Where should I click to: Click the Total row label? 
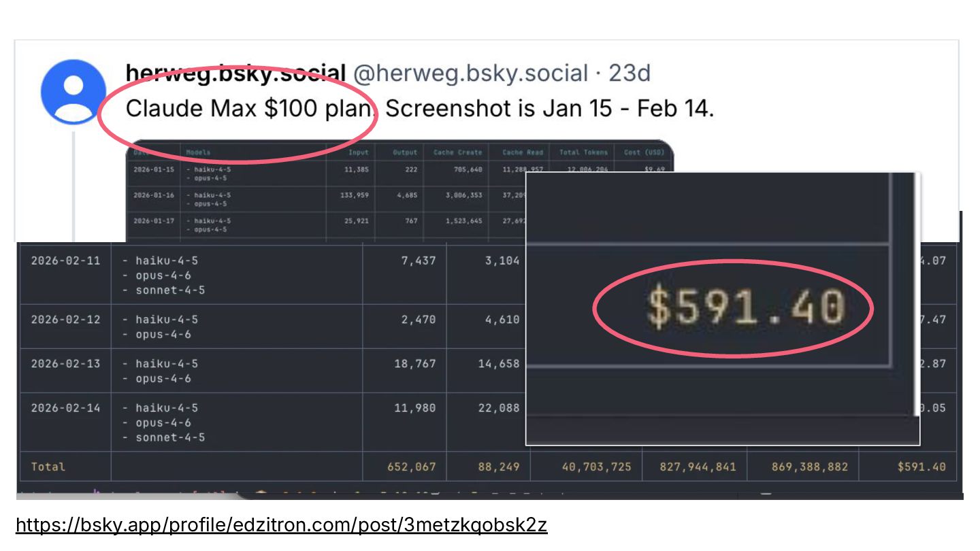tap(48, 467)
